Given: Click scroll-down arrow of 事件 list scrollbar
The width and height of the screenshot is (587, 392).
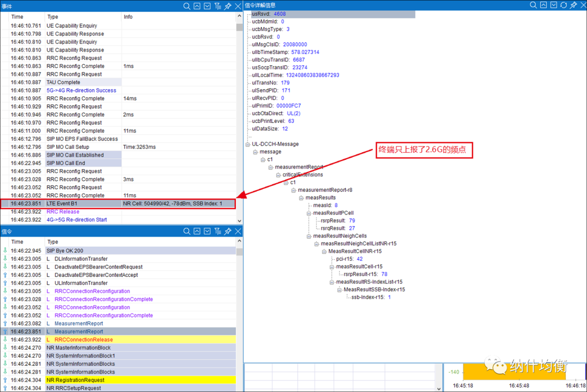Looking at the screenshot, I should [239, 221].
